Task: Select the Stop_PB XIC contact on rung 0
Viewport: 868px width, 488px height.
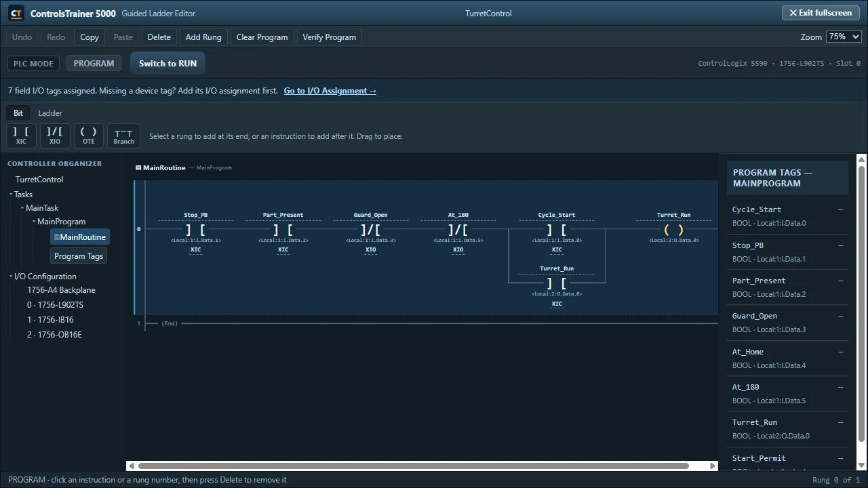Action: (196, 230)
